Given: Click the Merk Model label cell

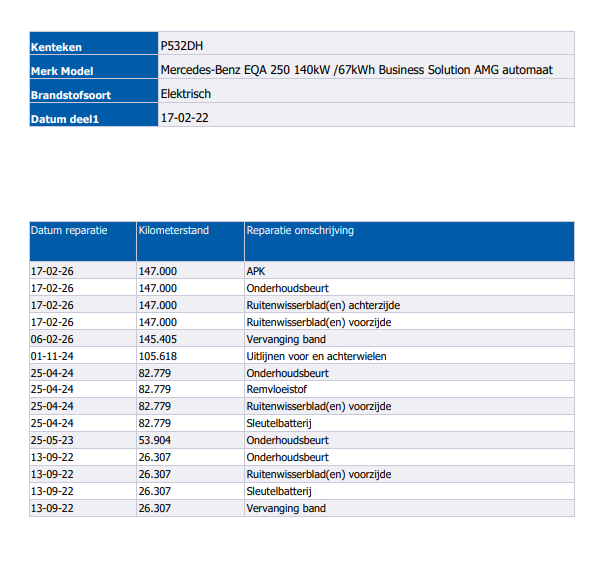Looking at the screenshot, I should click(x=94, y=67).
